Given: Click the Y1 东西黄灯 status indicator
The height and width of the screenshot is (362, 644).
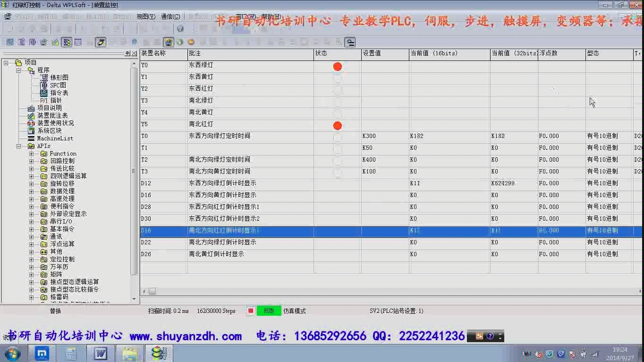Looking at the screenshot, I should click(x=337, y=78).
